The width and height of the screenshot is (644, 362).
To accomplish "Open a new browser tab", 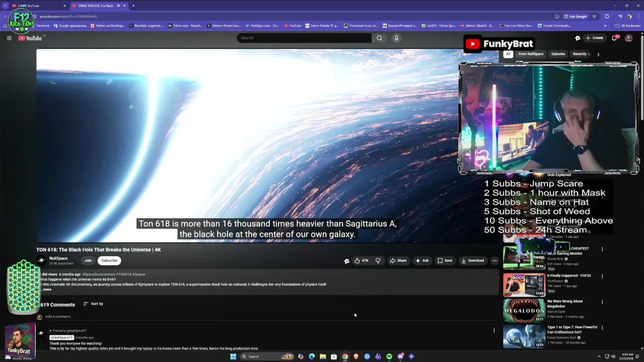I will (133, 6).
